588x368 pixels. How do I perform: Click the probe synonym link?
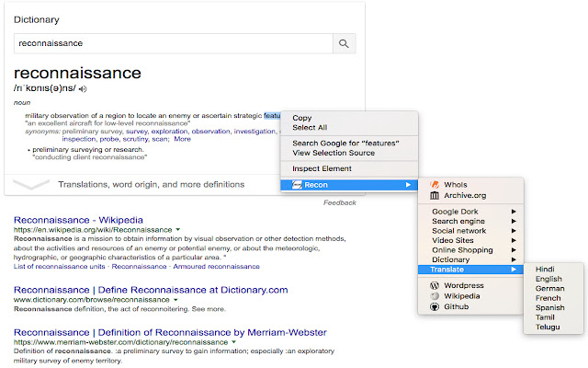(x=109, y=139)
